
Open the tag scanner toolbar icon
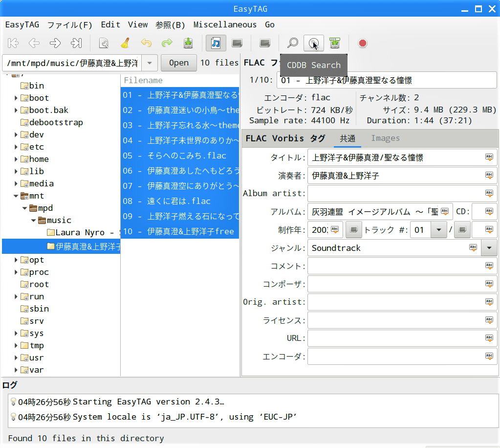point(104,43)
